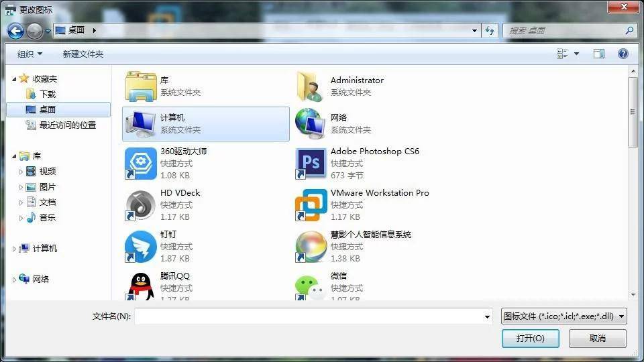This screenshot has width=644, height=362.
Task: Select the 图片 library icon
Action: (x=31, y=187)
